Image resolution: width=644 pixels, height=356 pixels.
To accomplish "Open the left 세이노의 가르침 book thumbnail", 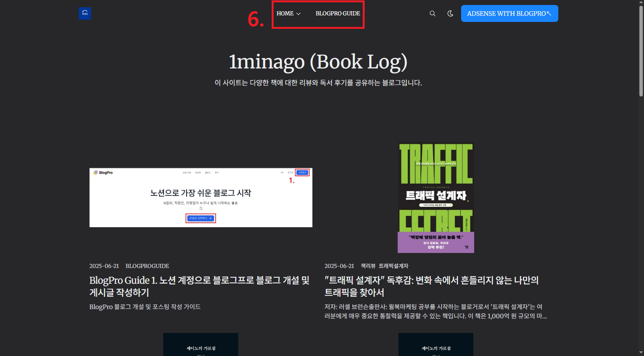I will [201, 344].
